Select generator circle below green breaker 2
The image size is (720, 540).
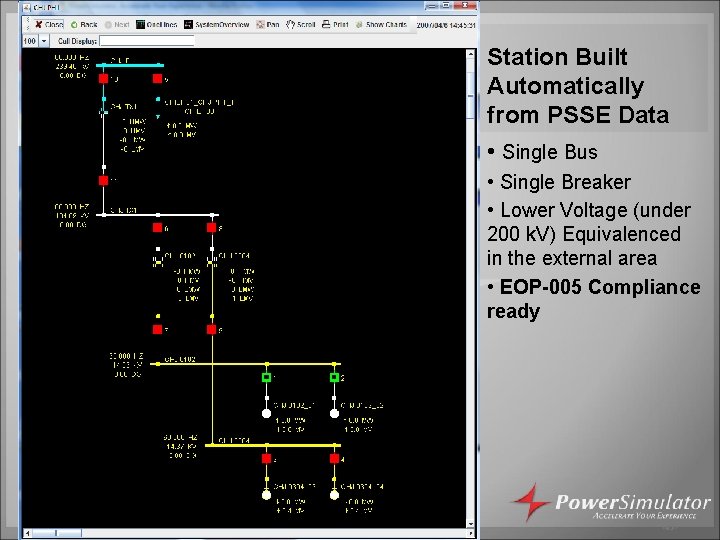334,414
